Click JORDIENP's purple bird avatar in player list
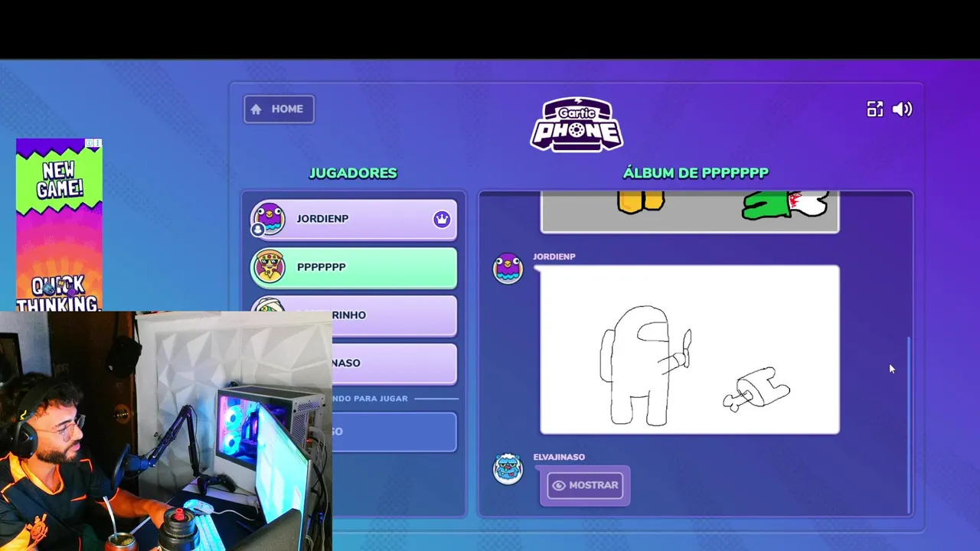The image size is (980, 551). click(x=269, y=219)
